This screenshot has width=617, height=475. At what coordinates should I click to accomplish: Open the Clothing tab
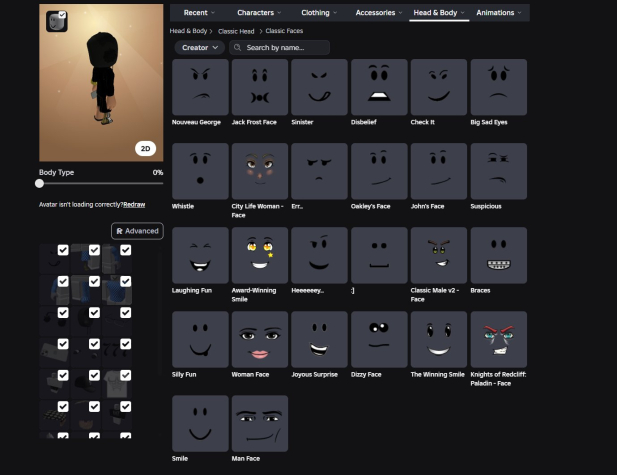click(x=318, y=13)
